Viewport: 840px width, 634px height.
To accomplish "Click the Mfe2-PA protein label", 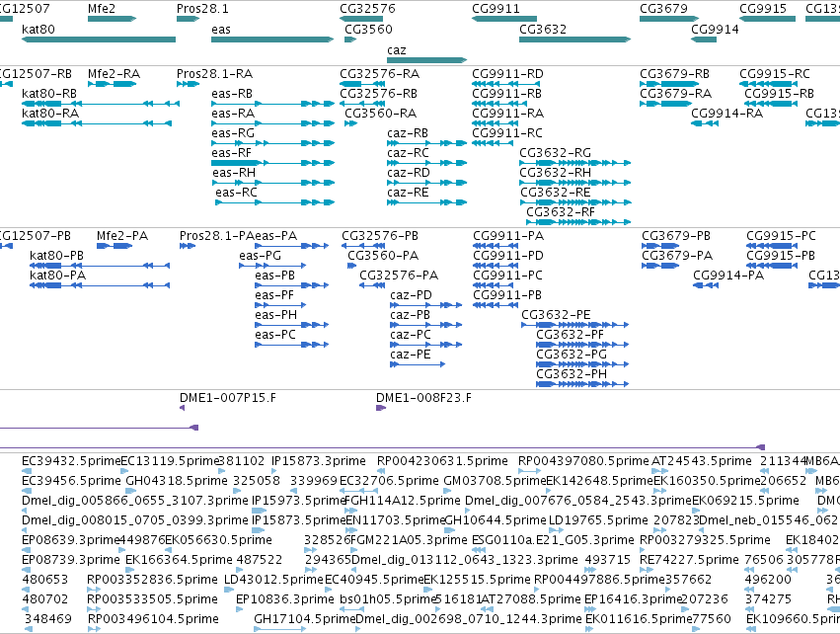I will [x=122, y=236].
